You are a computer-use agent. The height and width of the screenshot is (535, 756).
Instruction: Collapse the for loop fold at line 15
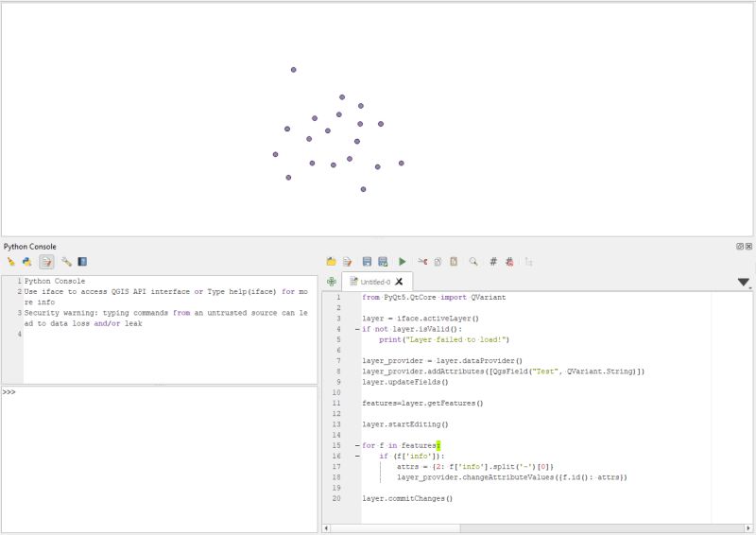(x=357, y=445)
